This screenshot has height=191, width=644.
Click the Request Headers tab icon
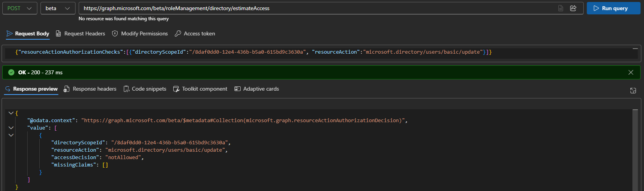pos(58,34)
